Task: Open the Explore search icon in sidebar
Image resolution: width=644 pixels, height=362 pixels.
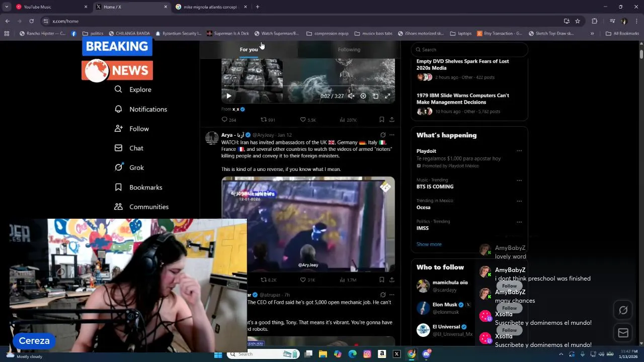Action: pos(118,89)
